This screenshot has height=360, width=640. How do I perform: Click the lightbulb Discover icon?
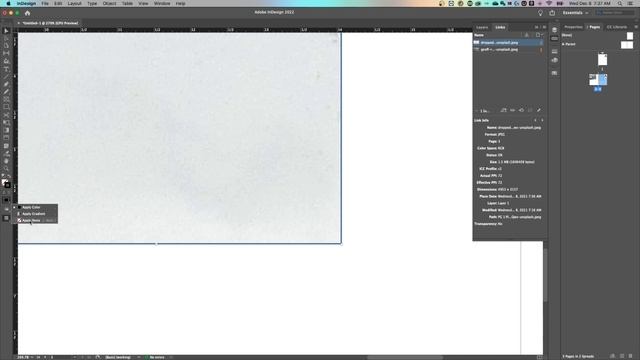[540, 13]
